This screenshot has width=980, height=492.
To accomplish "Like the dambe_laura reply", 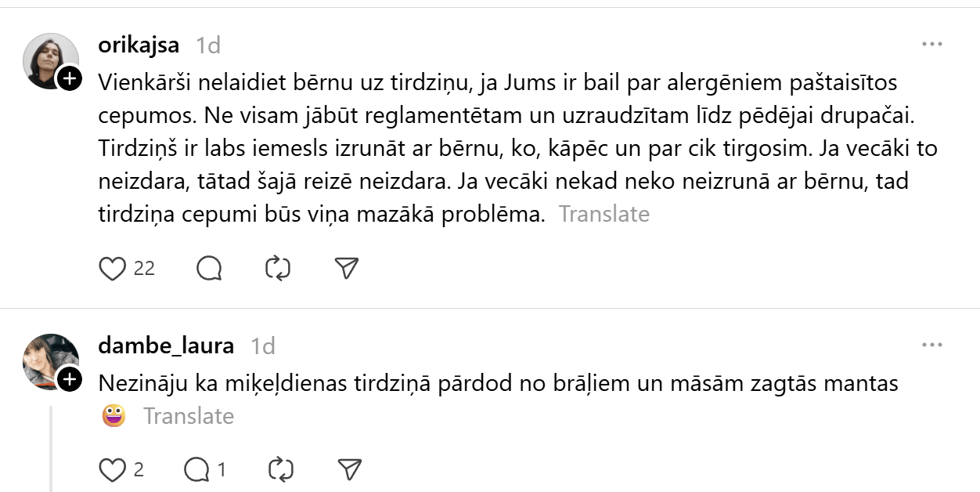I will click(113, 469).
